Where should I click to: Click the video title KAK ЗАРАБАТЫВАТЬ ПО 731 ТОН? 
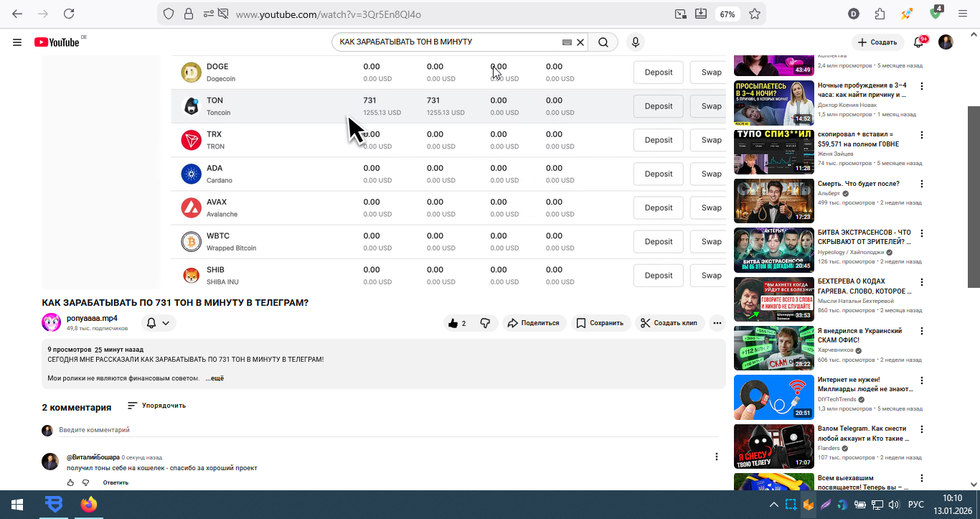(x=175, y=303)
